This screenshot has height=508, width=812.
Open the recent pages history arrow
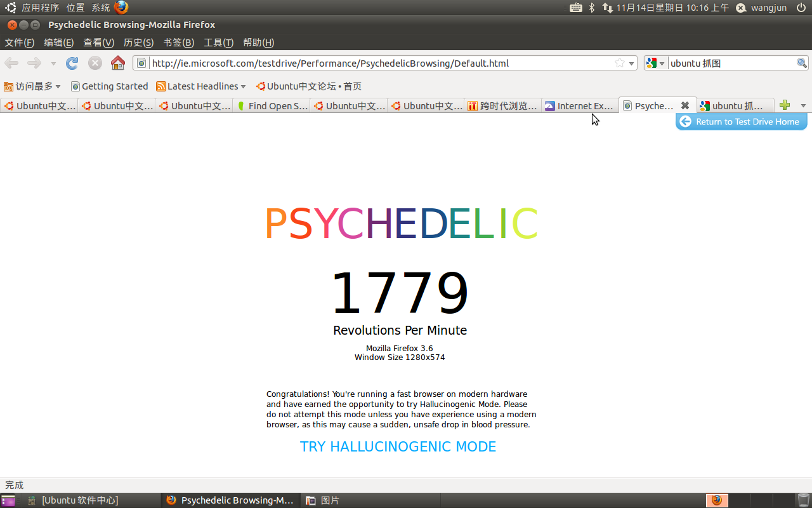pyautogui.click(x=53, y=63)
